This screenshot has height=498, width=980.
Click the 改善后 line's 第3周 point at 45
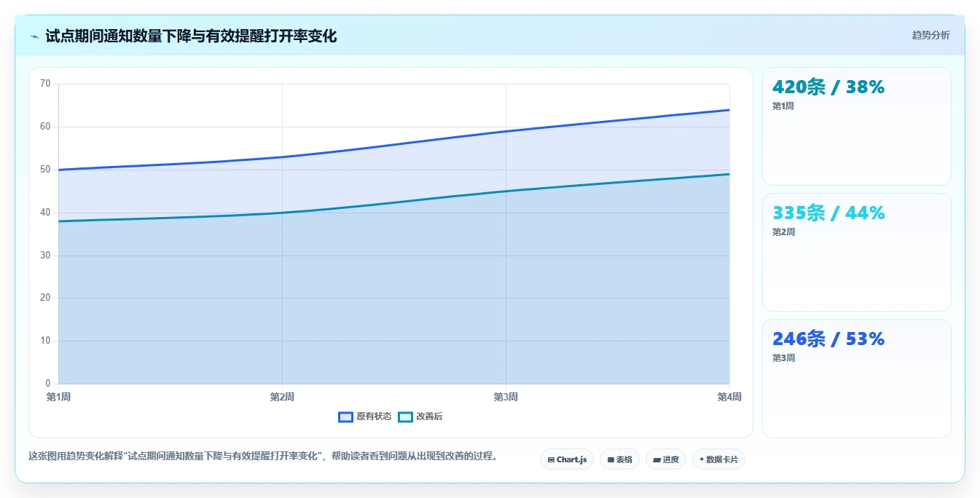506,191
